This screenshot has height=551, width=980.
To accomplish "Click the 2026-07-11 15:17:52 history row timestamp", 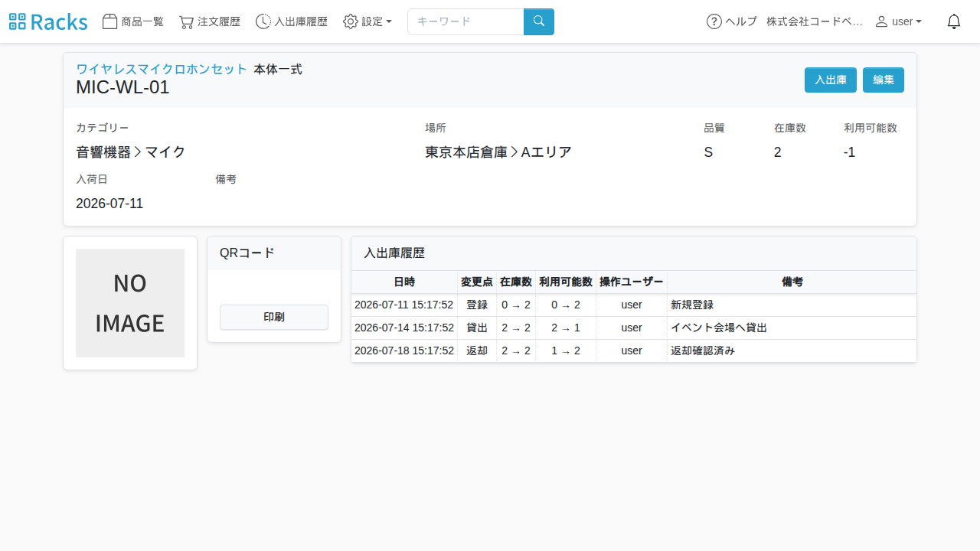I will click(404, 305).
